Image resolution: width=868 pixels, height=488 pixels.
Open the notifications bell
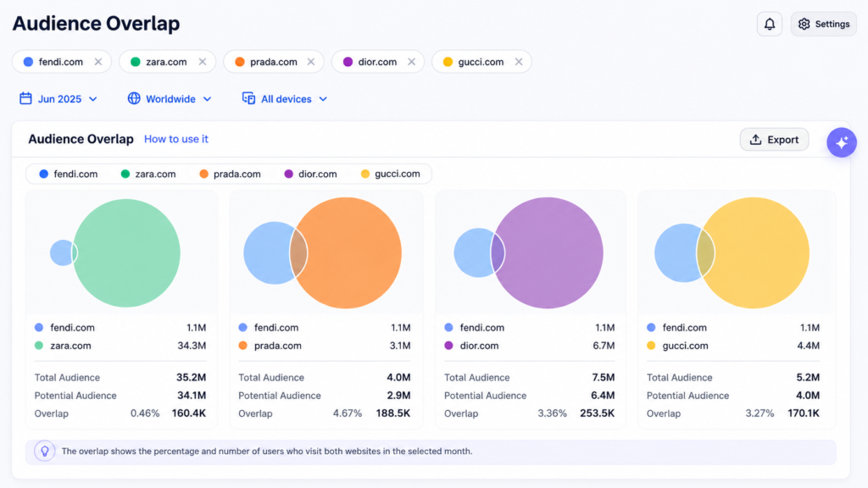[770, 25]
